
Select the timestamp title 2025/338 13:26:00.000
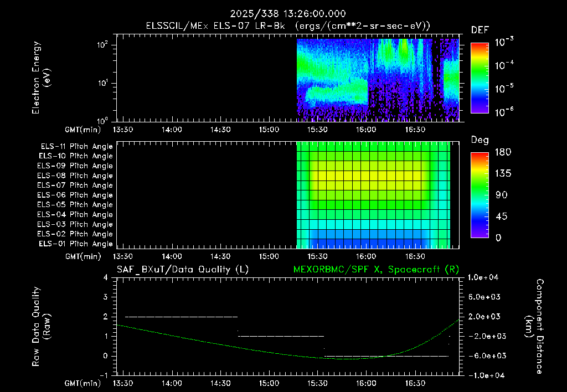(x=288, y=14)
